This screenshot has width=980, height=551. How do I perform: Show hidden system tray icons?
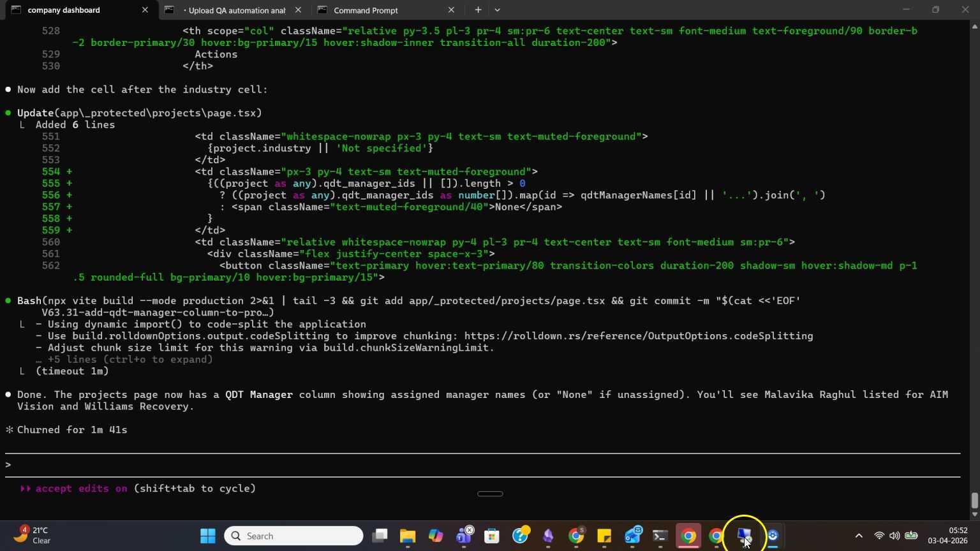click(x=859, y=536)
